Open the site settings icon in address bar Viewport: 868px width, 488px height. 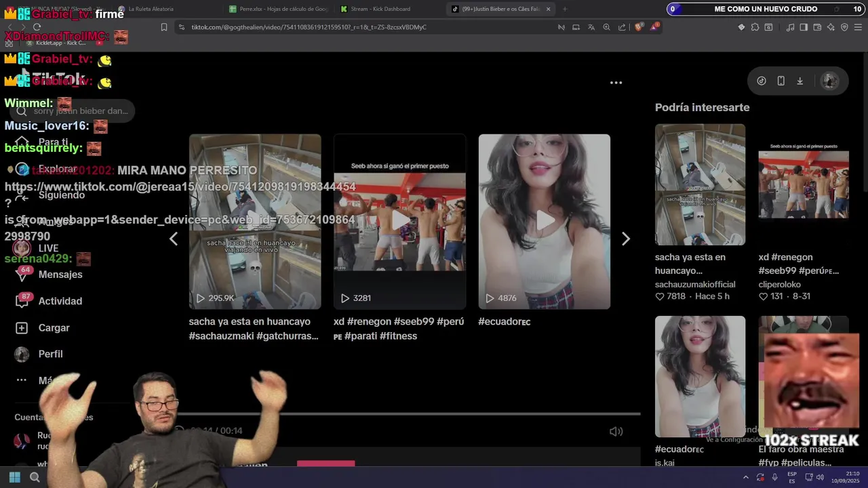[x=181, y=27]
